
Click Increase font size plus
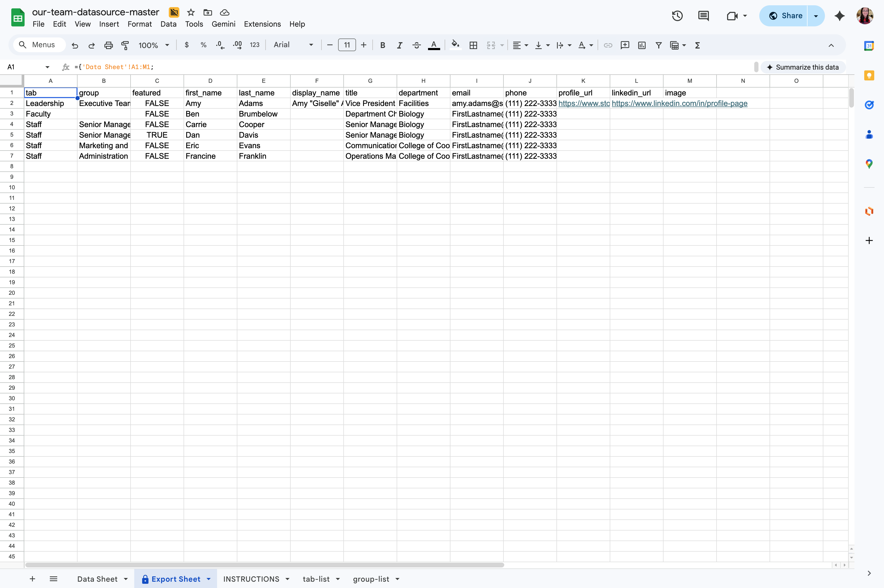click(x=364, y=45)
